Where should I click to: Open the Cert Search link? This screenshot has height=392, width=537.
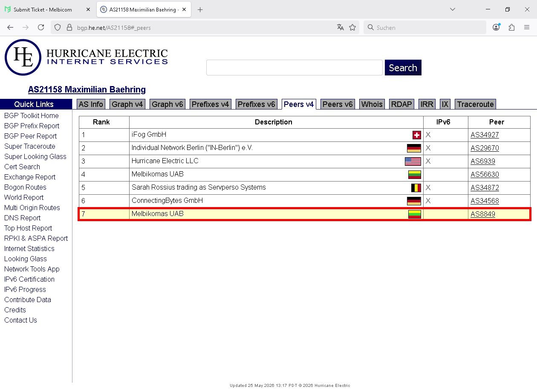(22, 167)
